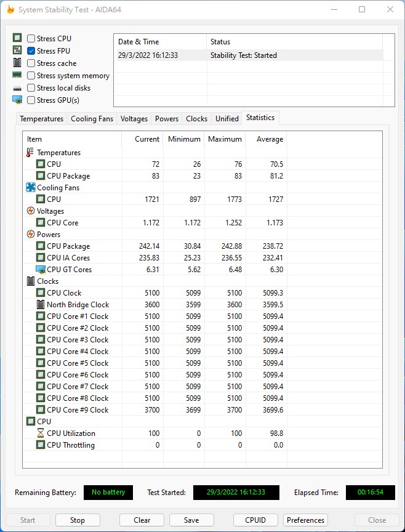Click the cache chip icon beside Stress cache

pyautogui.click(x=17, y=63)
